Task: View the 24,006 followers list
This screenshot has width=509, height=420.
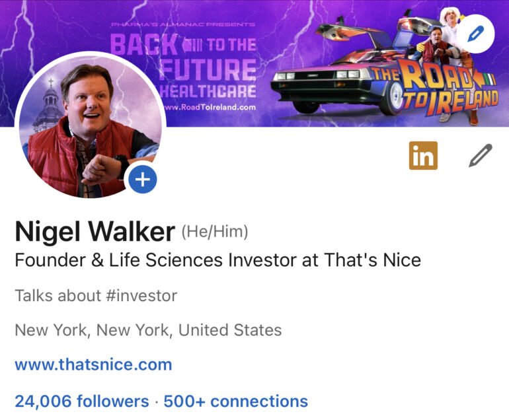Action: 82,401
